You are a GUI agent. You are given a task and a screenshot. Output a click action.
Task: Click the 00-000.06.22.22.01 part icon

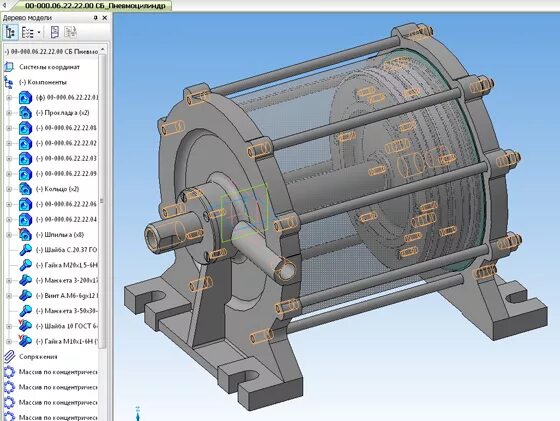point(25,97)
